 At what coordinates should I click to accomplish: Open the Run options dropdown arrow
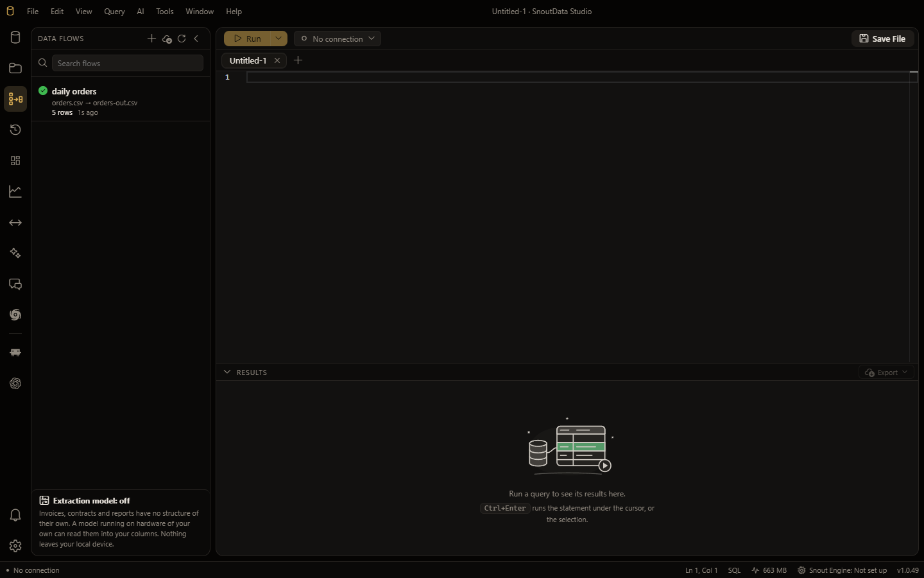click(x=278, y=39)
